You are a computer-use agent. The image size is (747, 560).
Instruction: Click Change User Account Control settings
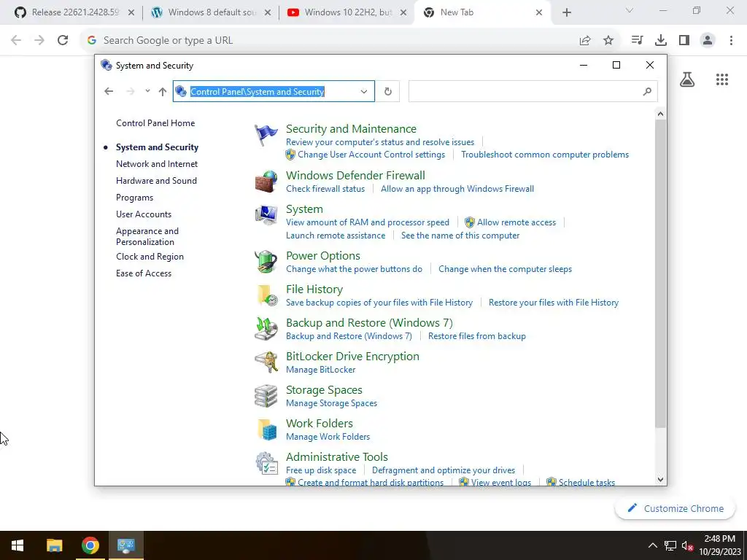(371, 155)
